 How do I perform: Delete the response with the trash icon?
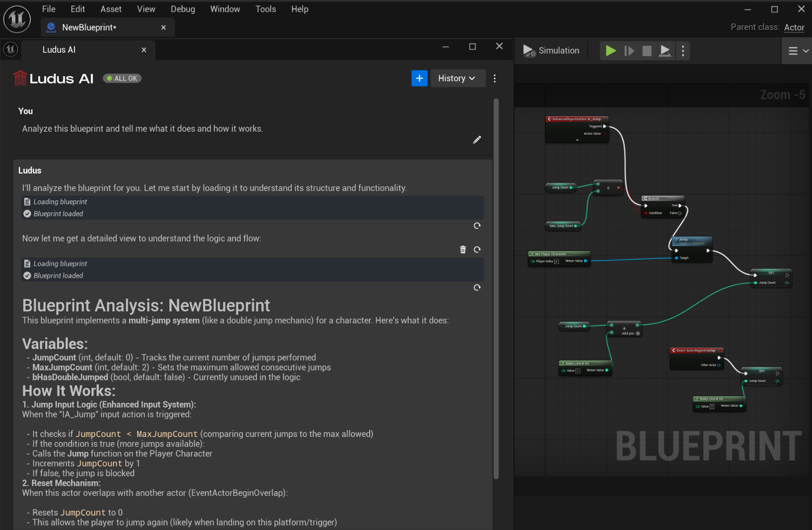pos(463,249)
